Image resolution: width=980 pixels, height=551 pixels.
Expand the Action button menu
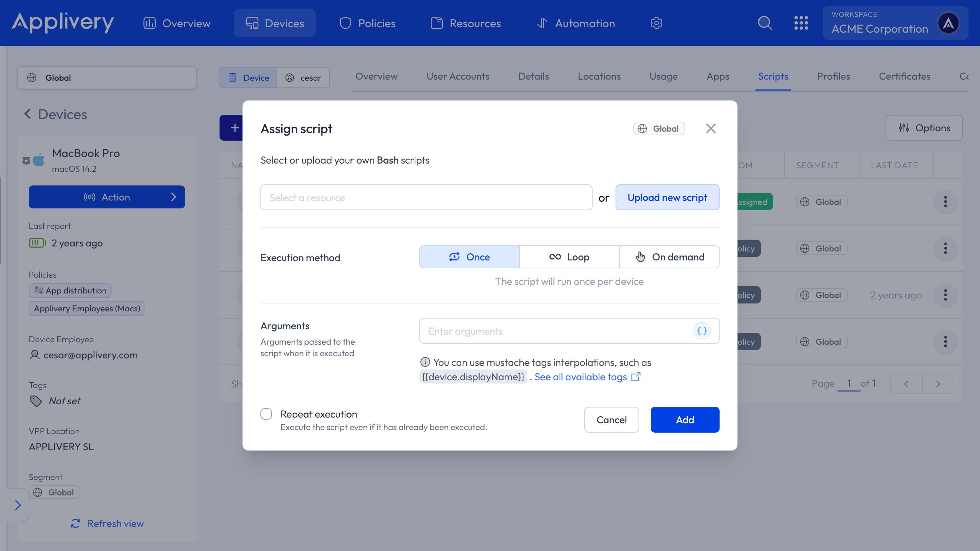tap(107, 197)
